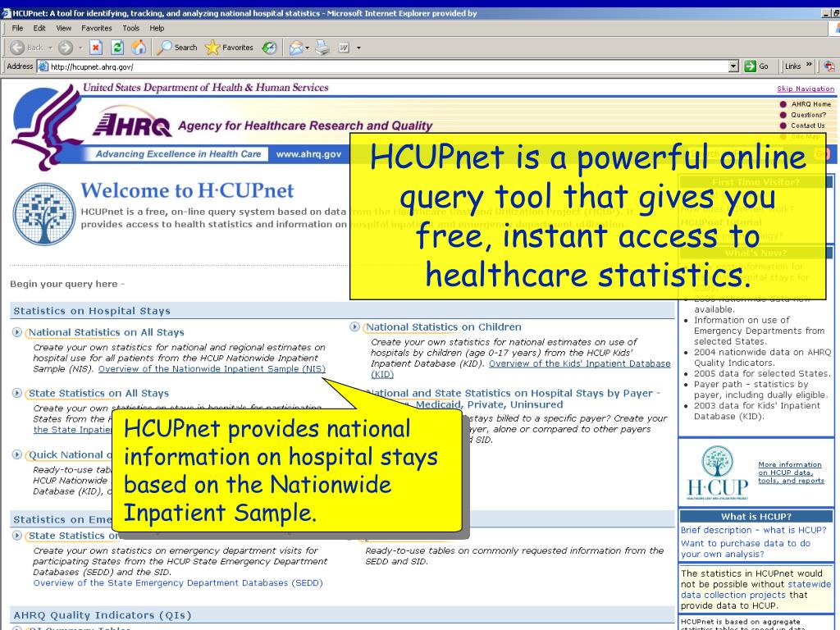Expand the address bar history dropdown
Viewport: 840px width, 630px height.
click(x=733, y=66)
